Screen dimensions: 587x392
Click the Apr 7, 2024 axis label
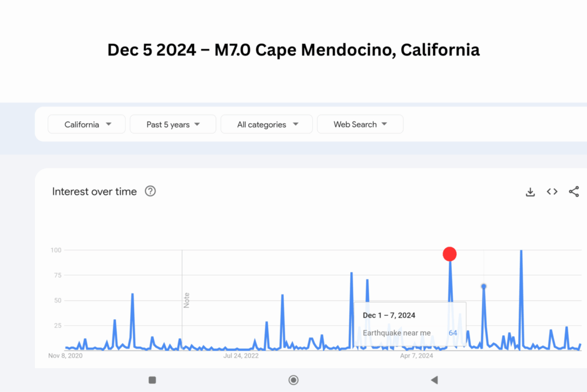tap(416, 356)
